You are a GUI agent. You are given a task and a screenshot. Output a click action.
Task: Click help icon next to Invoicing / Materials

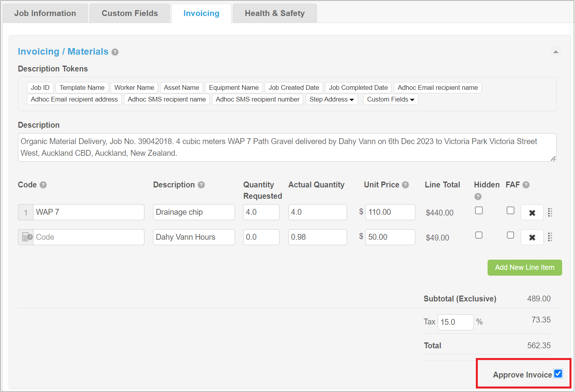point(115,52)
